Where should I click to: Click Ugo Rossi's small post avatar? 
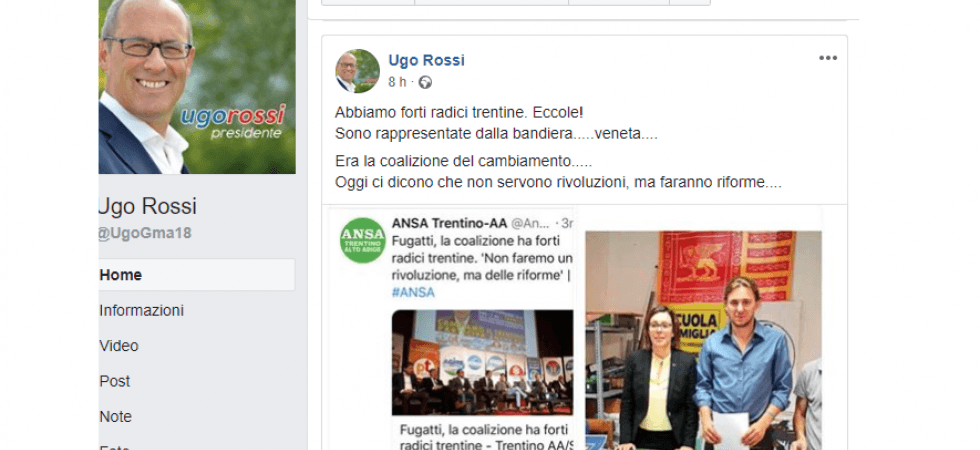358,71
